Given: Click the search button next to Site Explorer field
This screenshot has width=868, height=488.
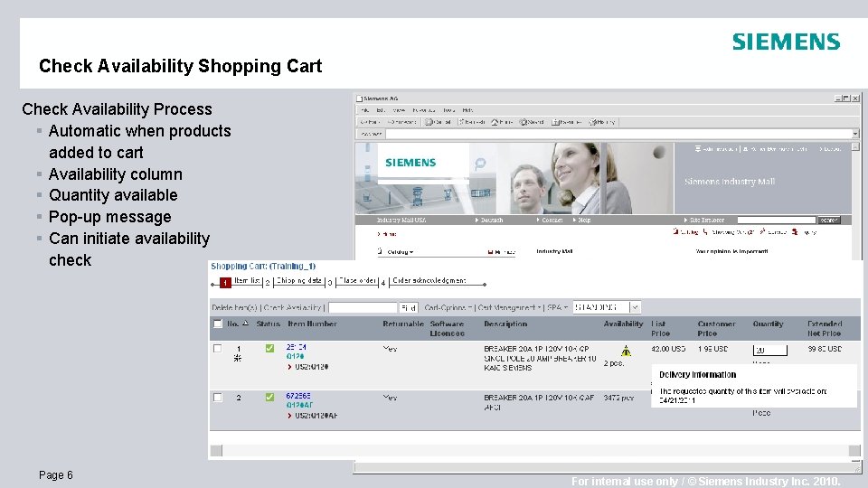Looking at the screenshot, I should pyautogui.click(x=829, y=221).
